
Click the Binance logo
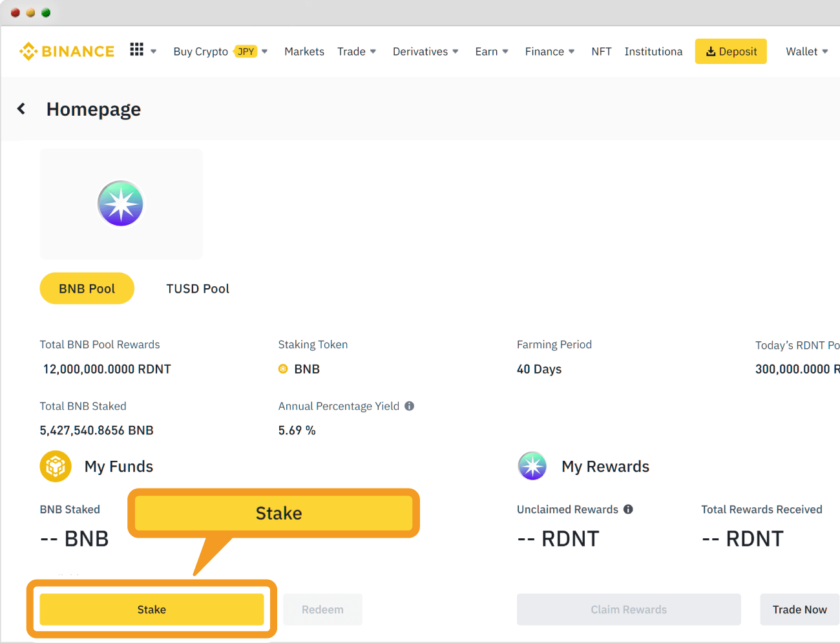tap(67, 51)
